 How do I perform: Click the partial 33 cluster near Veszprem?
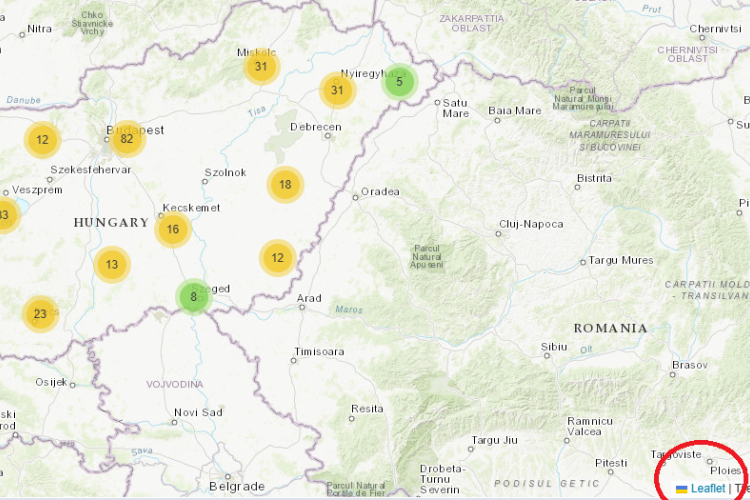click(x=5, y=214)
